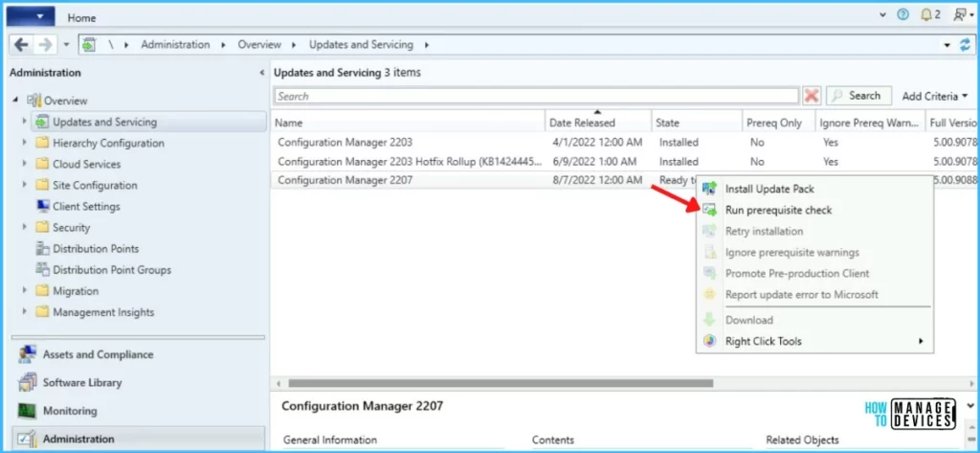Select the Migration folder icon
This screenshot has width=980, height=453.
tap(42, 291)
